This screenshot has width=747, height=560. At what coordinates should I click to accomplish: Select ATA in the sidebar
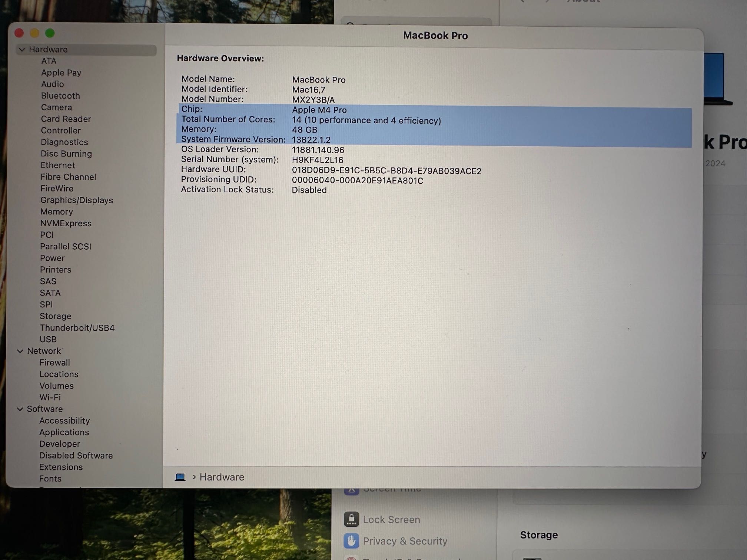click(x=49, y=61)
